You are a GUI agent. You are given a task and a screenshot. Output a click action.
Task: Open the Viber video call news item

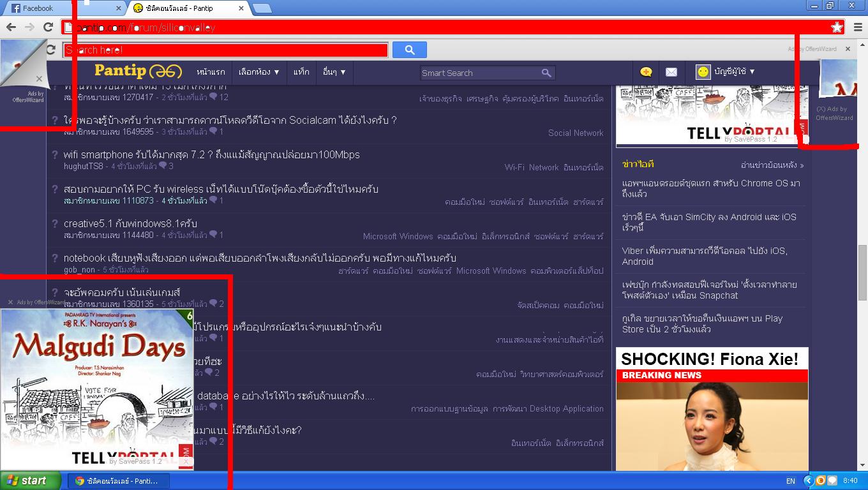[x=705, y=256]
